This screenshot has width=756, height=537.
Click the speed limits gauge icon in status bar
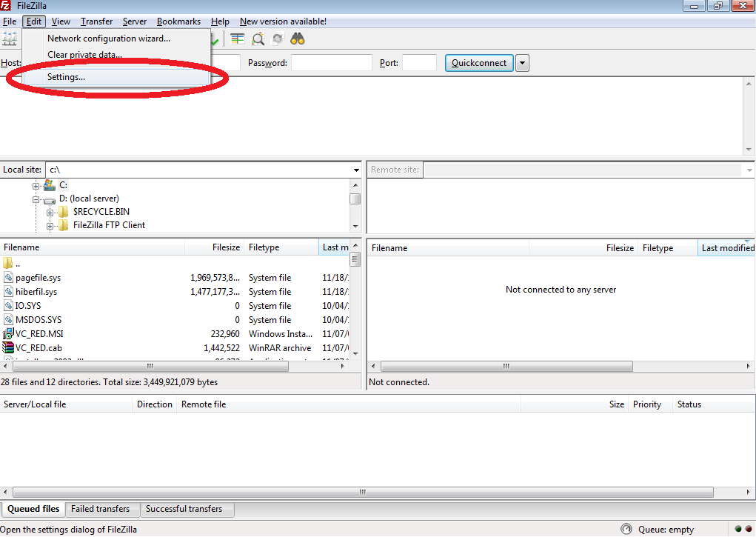point(626,530)
